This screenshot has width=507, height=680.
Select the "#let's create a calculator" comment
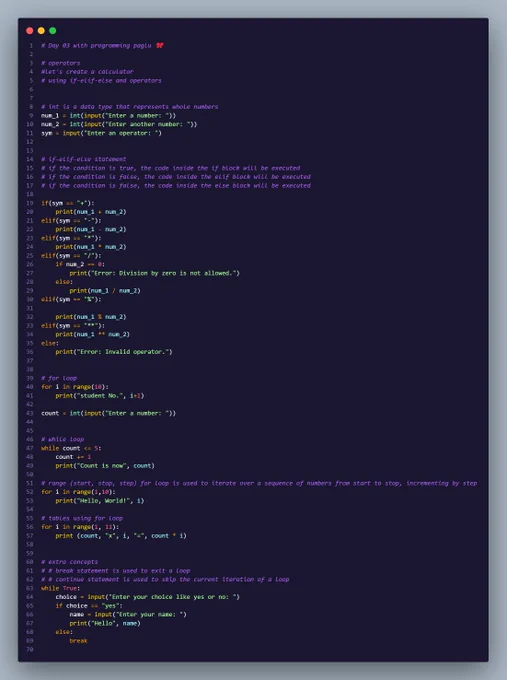[x=87, y=72]
